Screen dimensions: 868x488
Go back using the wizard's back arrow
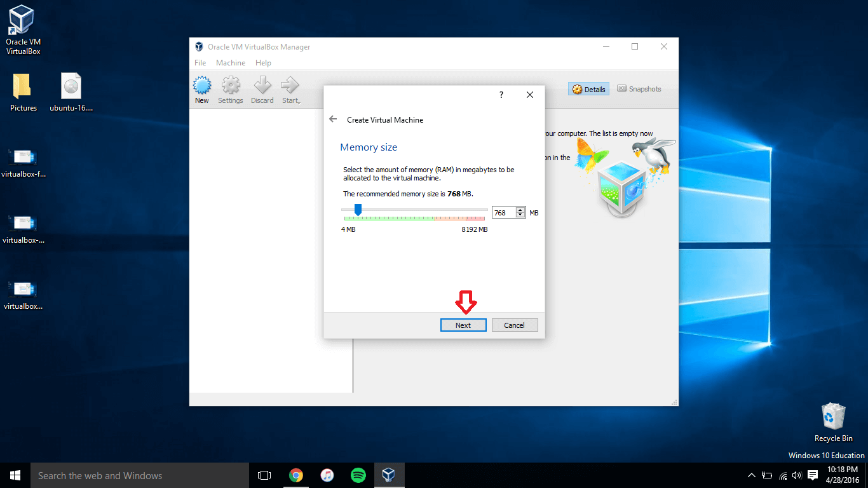pos(333,119)
